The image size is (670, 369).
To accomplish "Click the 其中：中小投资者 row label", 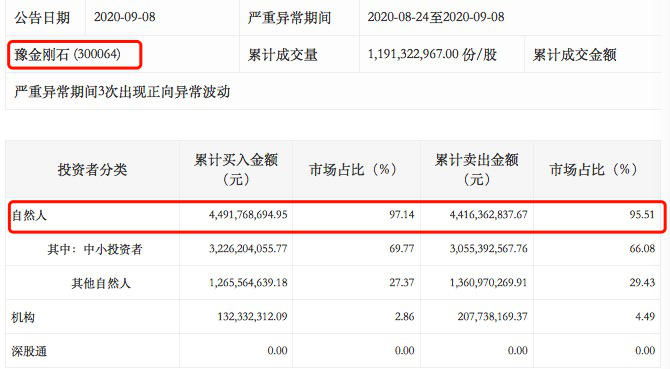I will point(94,249).
